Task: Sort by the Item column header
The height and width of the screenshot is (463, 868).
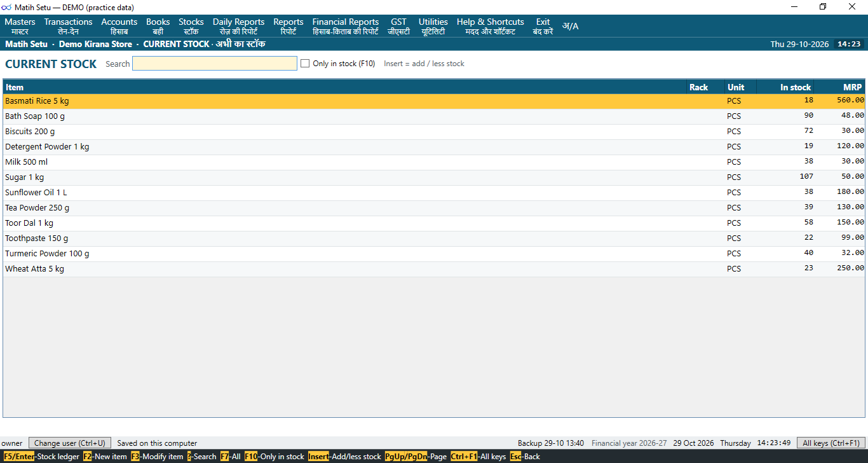Action: pyautogui.click(x=344, y=87)
